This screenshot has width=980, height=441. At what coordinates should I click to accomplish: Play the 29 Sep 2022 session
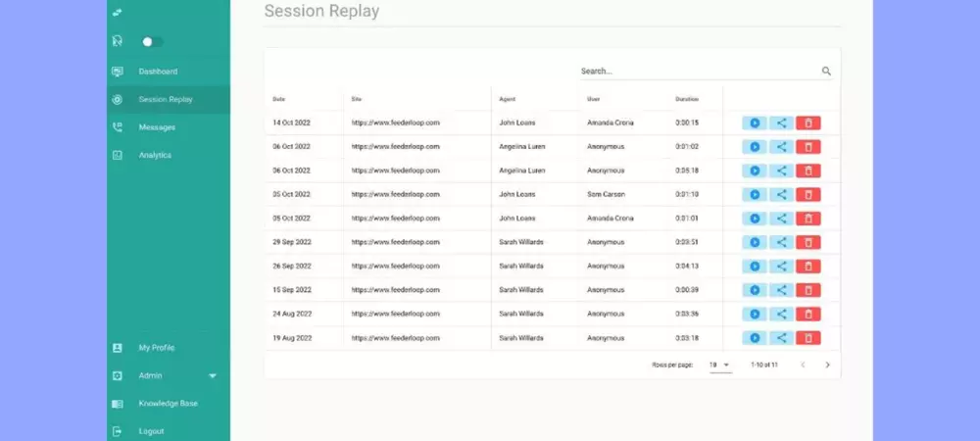click(x=755, y=242)
